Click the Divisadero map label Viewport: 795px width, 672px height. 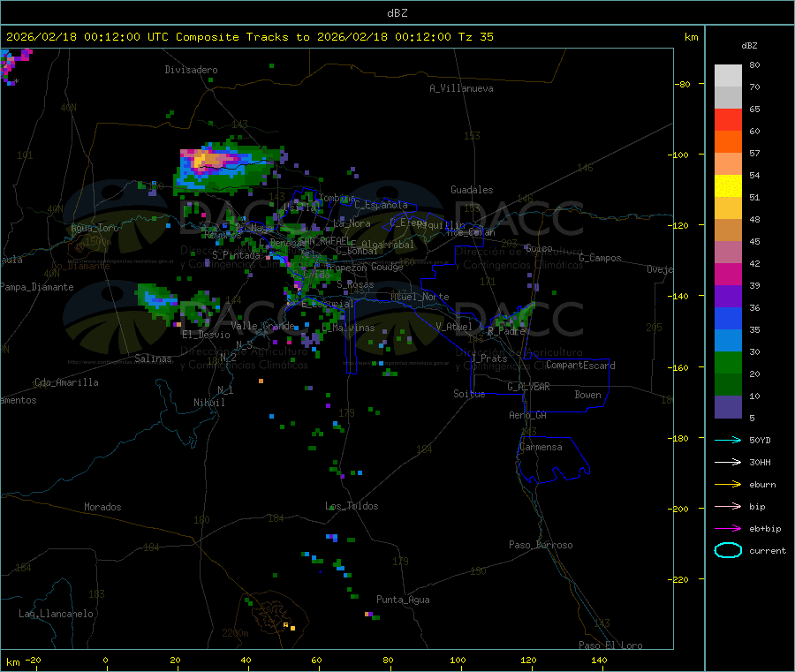[x=191, y=70]
